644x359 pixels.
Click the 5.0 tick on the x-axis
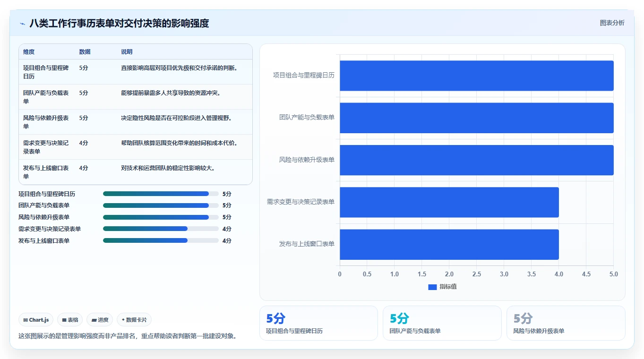[614, 274]
